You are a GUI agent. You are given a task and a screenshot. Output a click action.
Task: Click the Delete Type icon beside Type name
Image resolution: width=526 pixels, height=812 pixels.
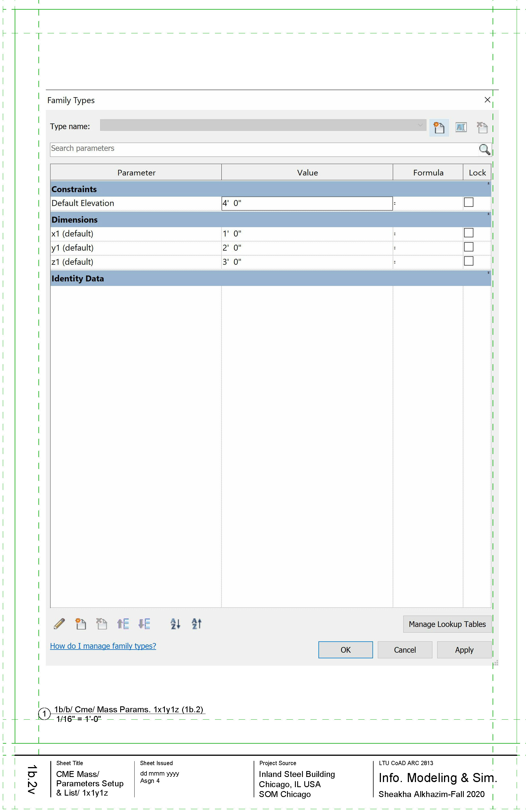click(482, 128)
